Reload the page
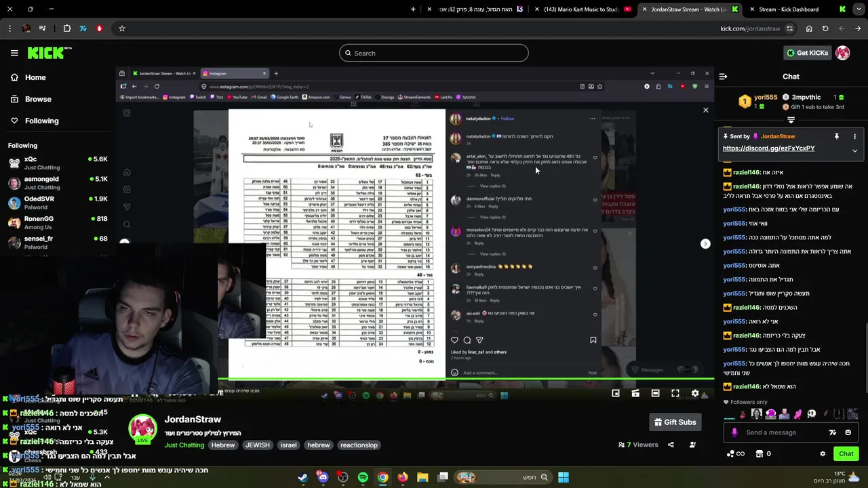Image resolution: width=868 pixels, height=488 pixels. coord(825,28)
